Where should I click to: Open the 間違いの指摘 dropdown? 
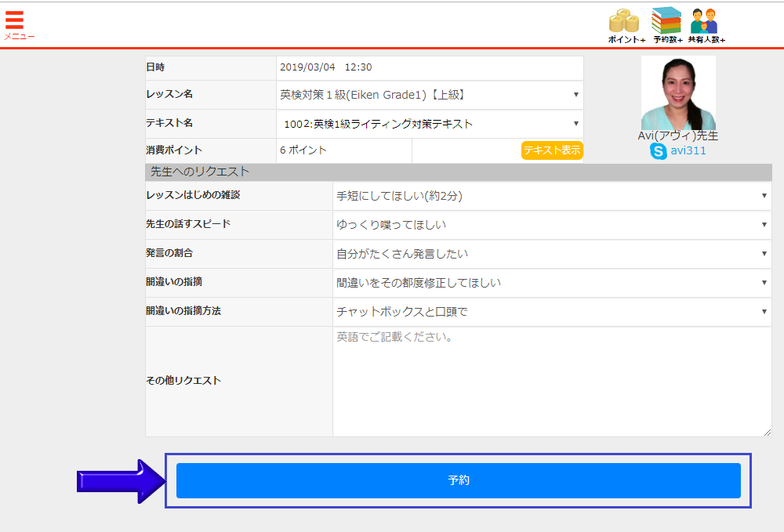point(552,283)
